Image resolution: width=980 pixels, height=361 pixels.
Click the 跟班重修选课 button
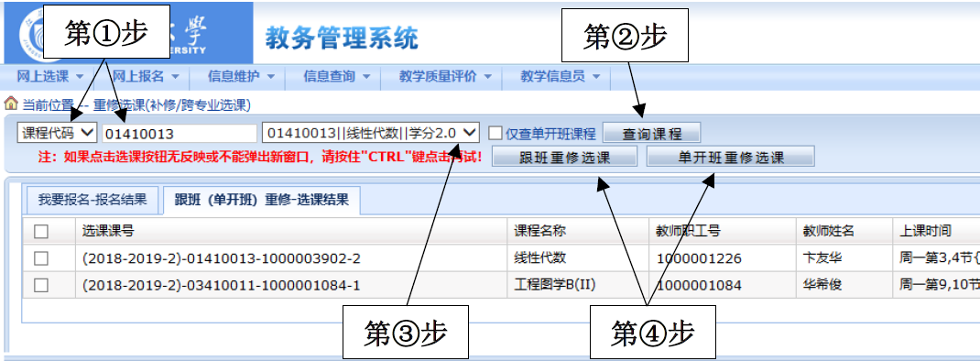coord(564,157)
